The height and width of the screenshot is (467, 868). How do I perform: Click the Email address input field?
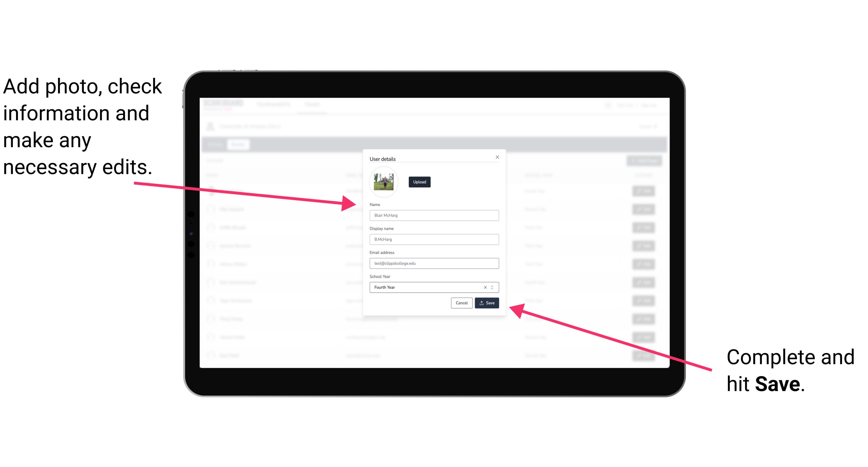click(434, 264)
